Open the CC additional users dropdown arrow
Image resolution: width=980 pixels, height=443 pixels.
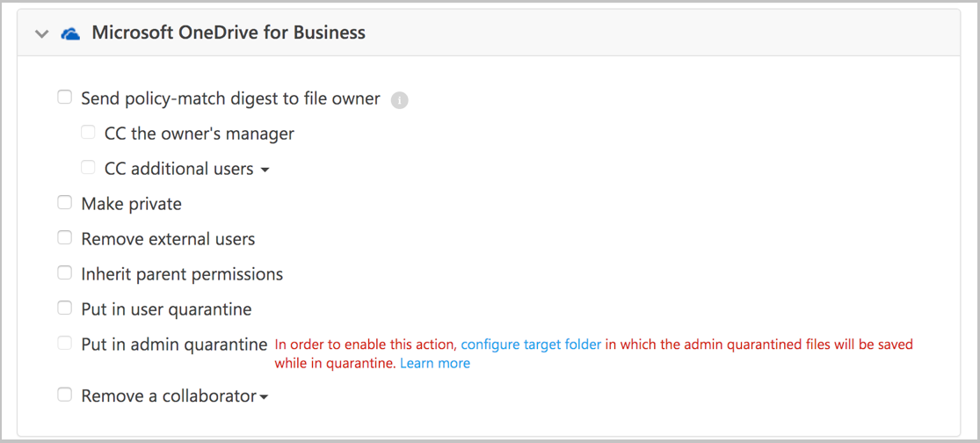[265, 170]
